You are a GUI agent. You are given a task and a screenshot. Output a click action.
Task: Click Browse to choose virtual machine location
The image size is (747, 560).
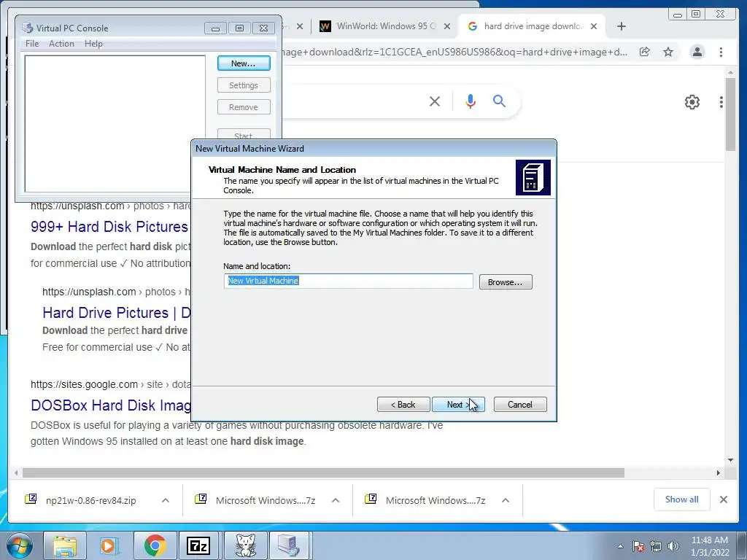[x=506, y=282]
